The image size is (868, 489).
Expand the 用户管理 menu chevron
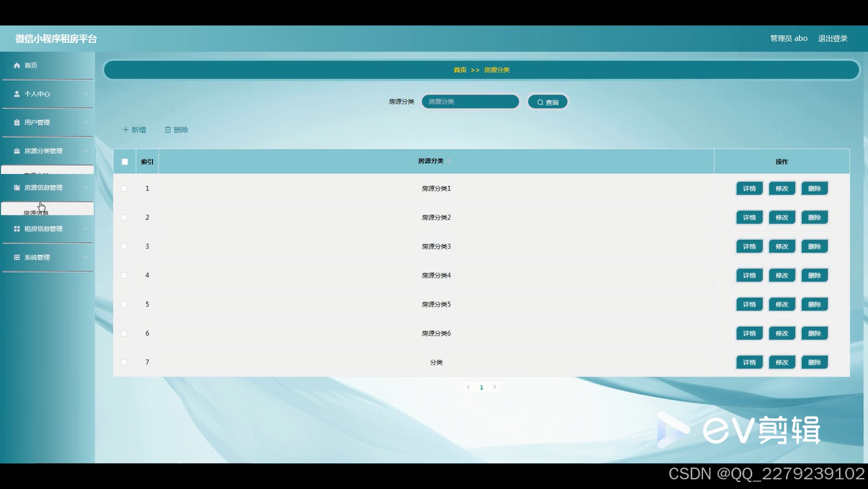(86, 122)
